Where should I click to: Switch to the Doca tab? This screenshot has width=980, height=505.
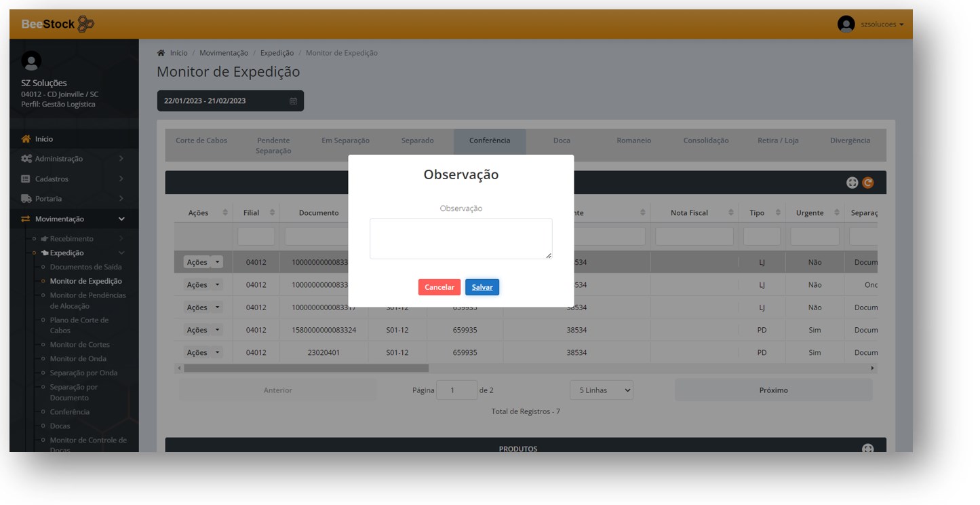click(x=562, y=141)
